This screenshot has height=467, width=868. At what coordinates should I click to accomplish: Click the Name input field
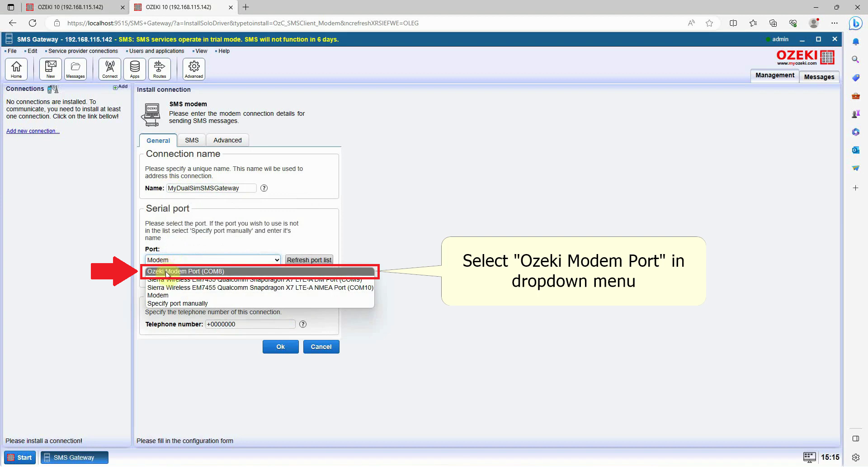[x=211, y=188]
